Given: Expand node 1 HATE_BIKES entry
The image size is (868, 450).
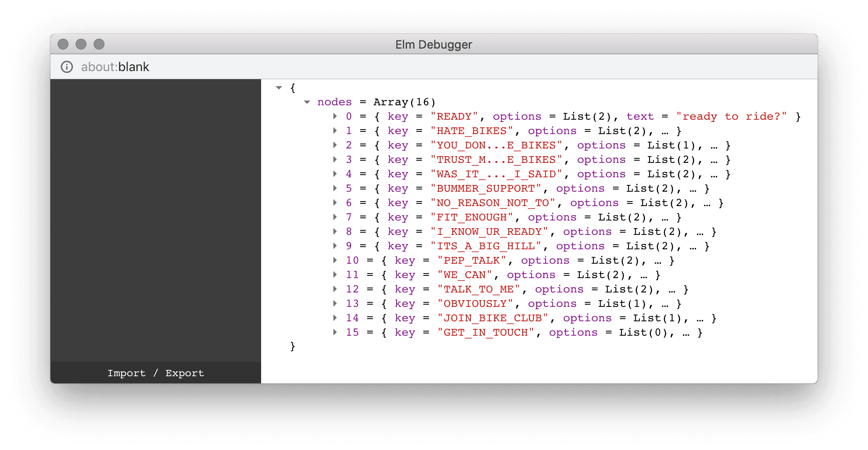Looking at the screenshot, I should (x=335, y=131).
